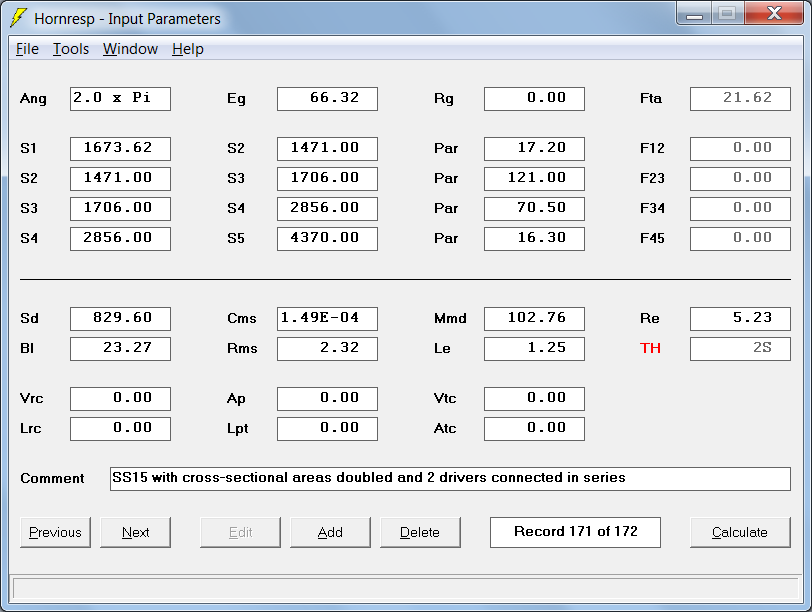
Task: Select the Lrc input field
Action: 120,429
